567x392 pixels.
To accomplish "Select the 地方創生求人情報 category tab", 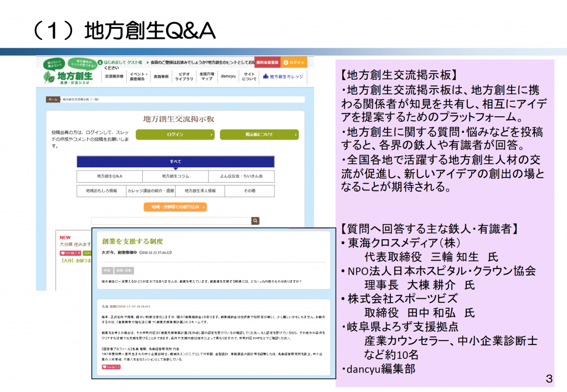I will tap(200, 190).
